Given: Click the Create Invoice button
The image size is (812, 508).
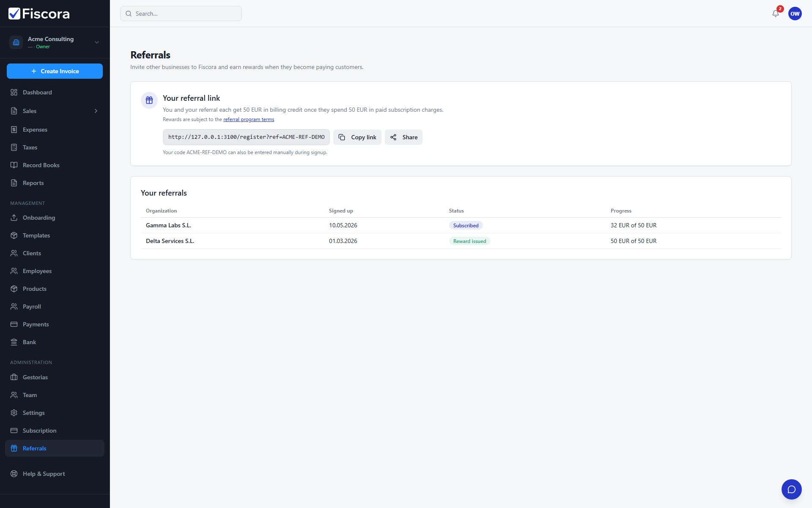Looking at the screenshot, I should pos(55,71).
